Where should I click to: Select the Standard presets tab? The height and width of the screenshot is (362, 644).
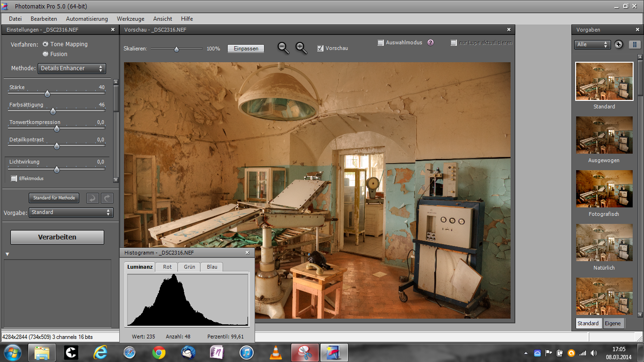point(588,323)
